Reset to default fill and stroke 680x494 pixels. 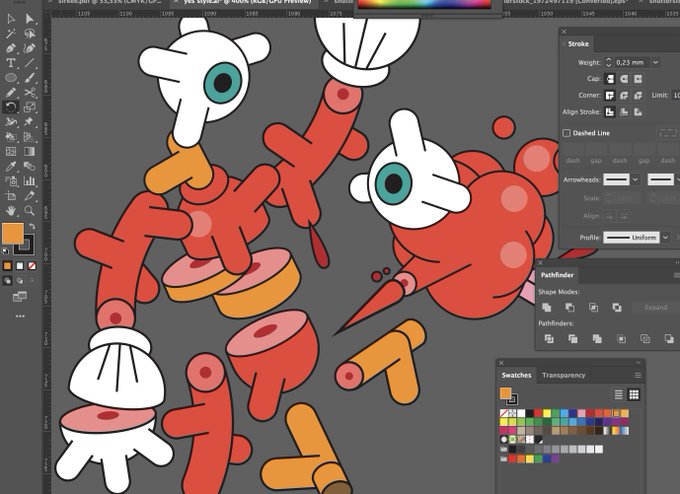(x=5, y=251)
